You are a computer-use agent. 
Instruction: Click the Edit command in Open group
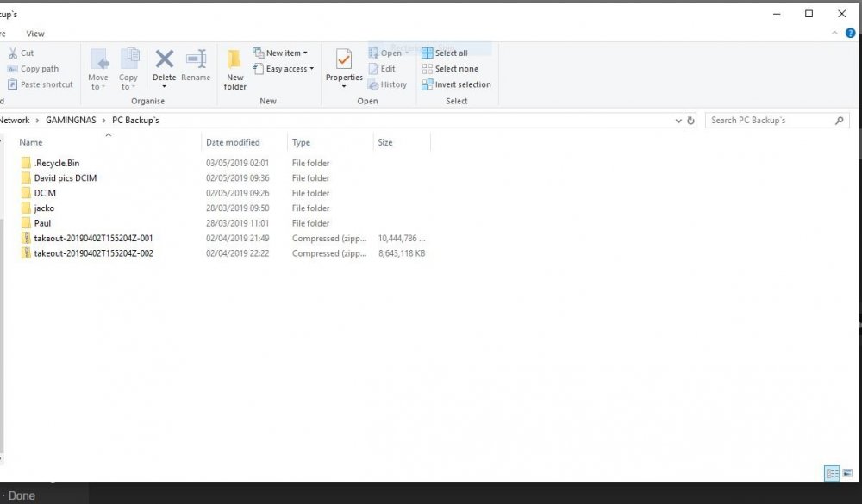382,69
